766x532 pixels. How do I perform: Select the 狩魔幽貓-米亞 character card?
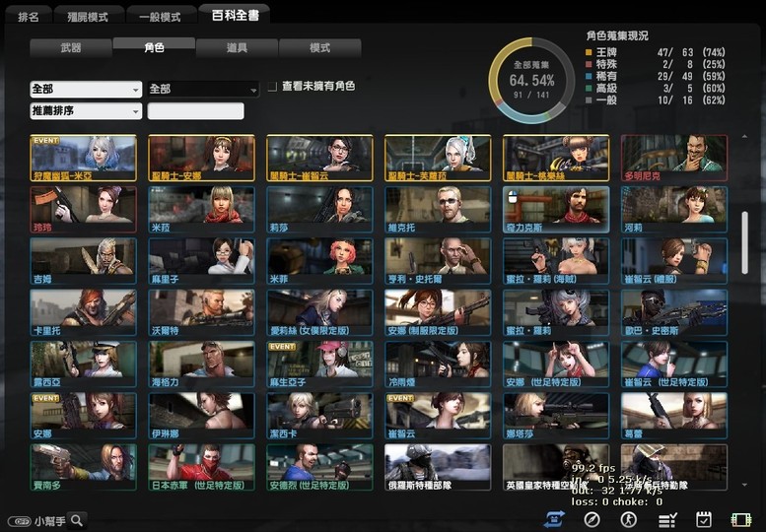coord(84,159)
